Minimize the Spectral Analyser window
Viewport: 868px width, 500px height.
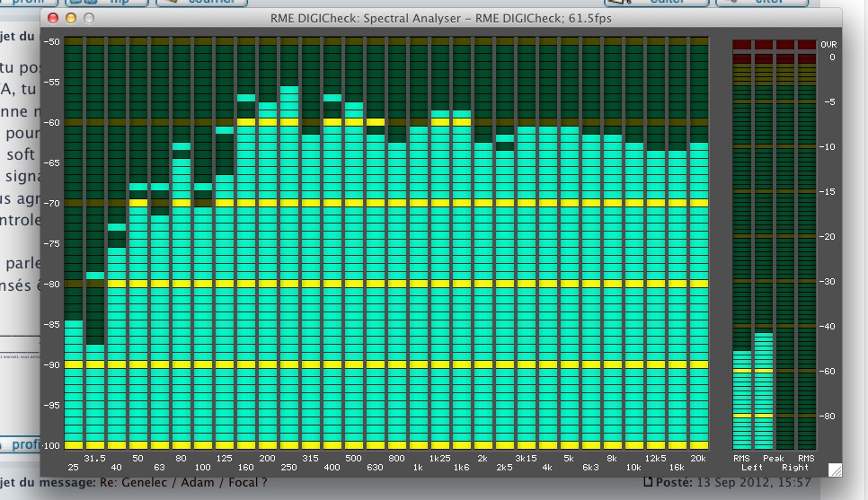[x=70, y=18]
